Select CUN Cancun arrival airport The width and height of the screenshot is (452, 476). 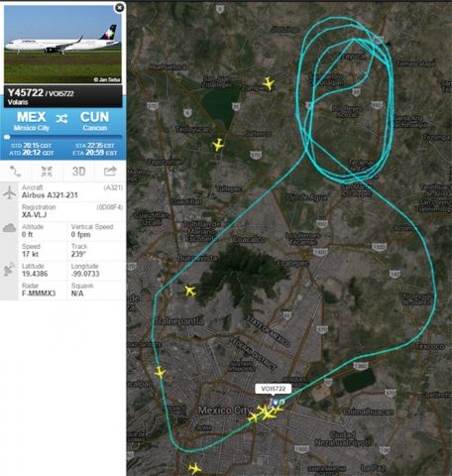[94, 121]
